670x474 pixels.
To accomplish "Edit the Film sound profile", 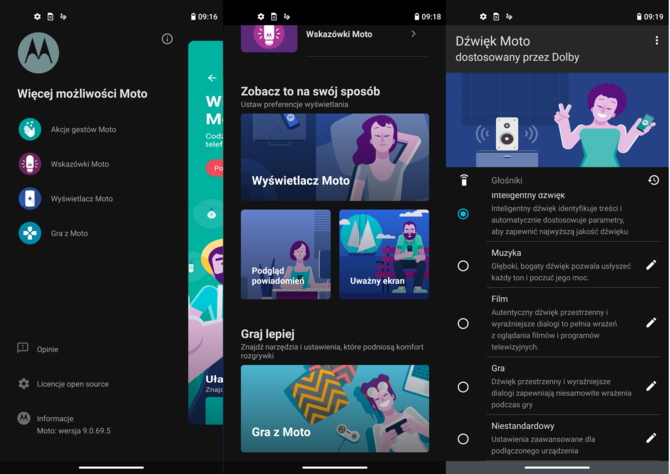I will tap(651, 323).
